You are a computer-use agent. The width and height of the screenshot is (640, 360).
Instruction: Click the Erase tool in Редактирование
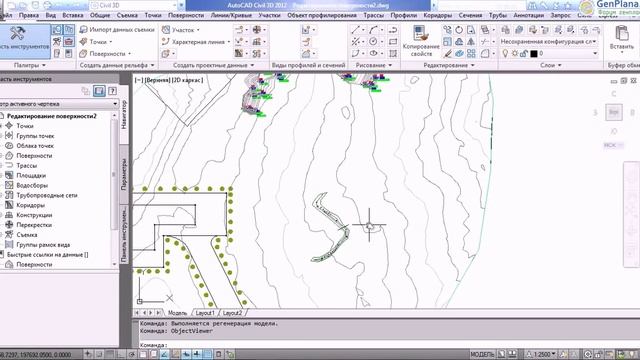(448, 53)
